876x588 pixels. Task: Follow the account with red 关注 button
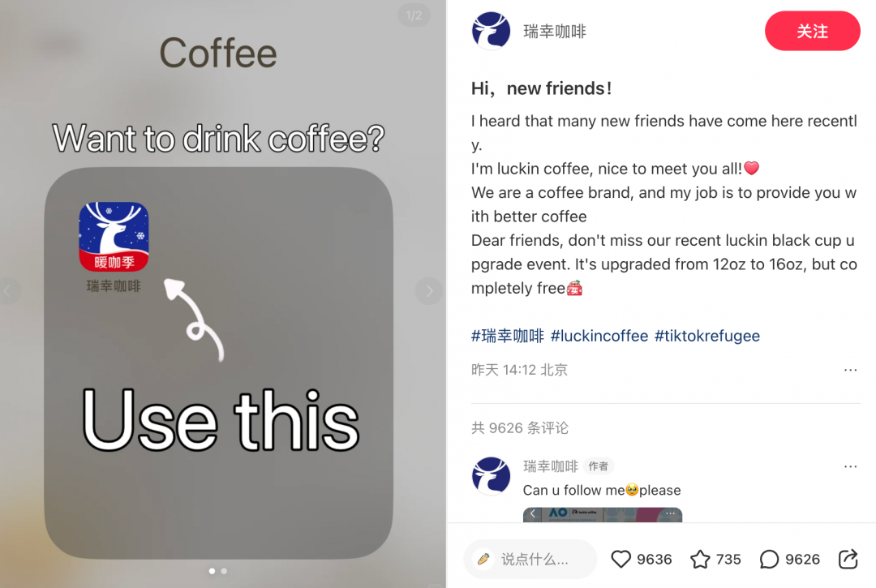(x=812, y=31)
